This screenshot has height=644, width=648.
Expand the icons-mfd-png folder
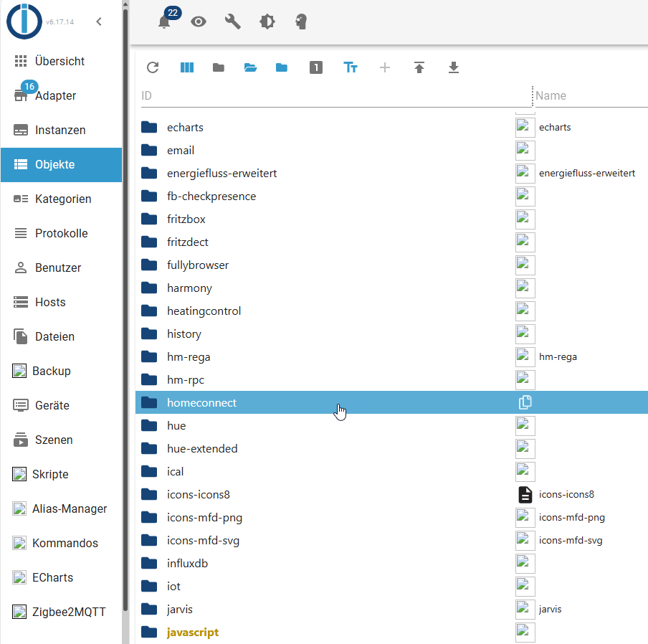149,518
